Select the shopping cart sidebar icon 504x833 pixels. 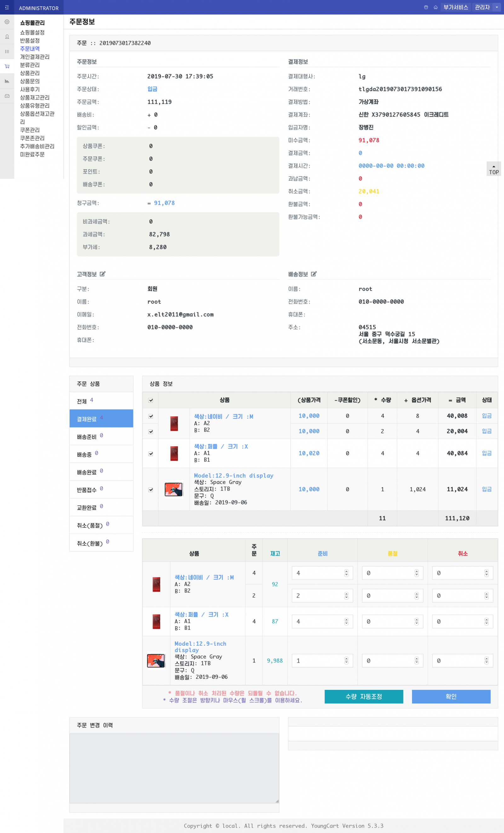pos(7,66)
